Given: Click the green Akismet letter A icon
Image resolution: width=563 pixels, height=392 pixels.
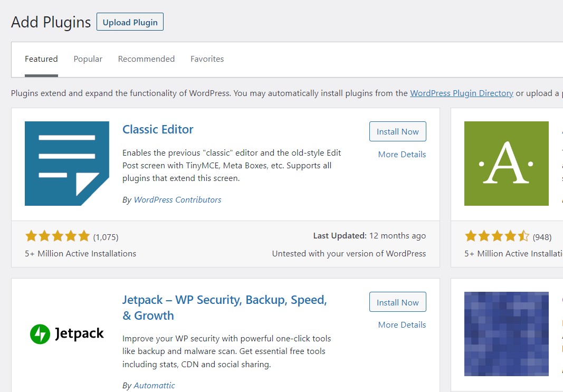Looking at the screenshot, I should 506,164.
